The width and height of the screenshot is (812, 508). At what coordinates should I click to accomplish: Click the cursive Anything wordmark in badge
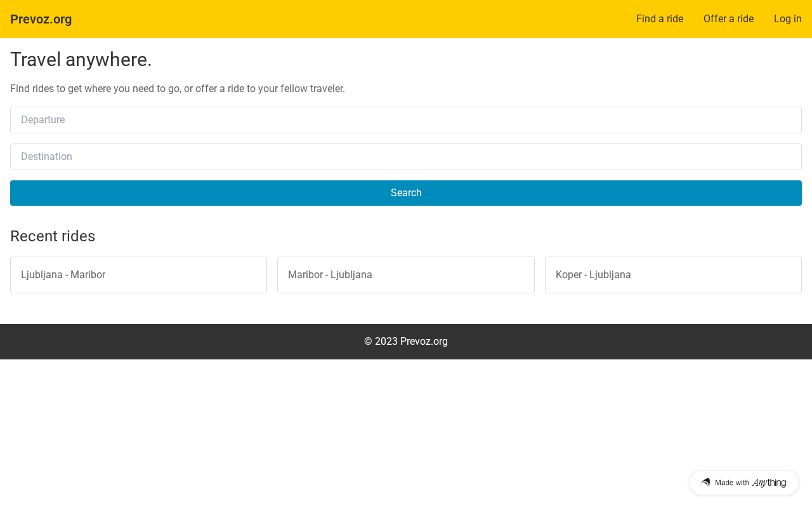pos(769,483)
